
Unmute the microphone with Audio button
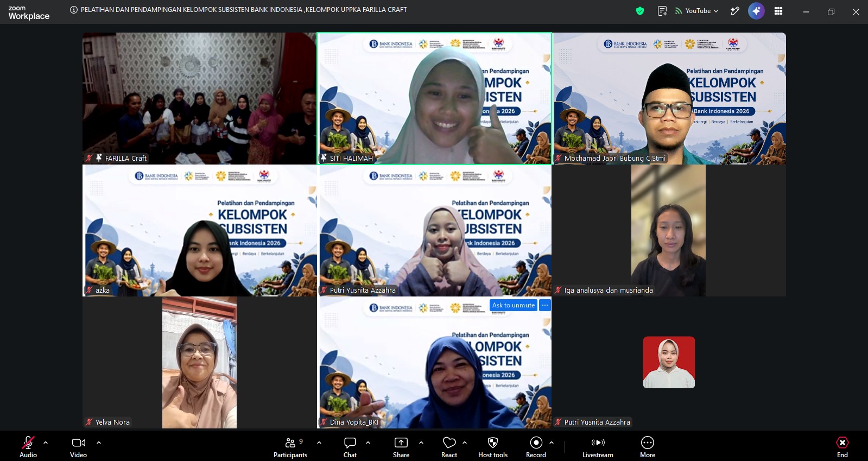coord(28,447)
